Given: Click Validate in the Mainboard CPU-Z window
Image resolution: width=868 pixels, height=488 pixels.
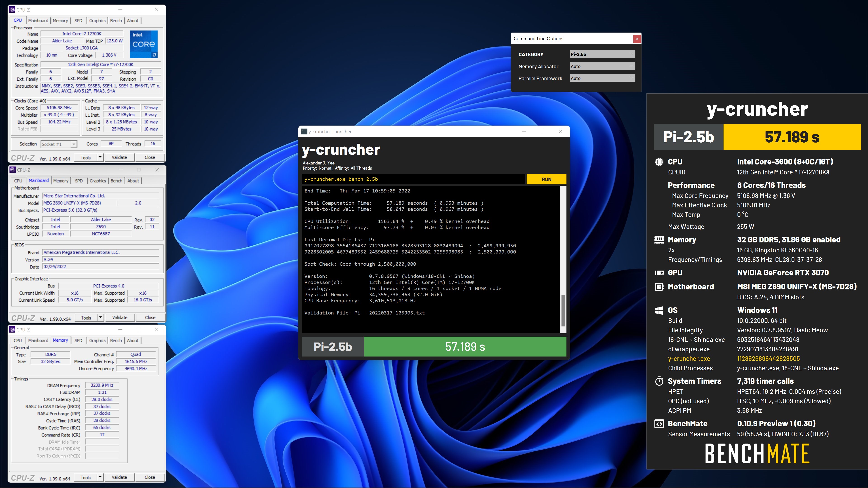Looking at the screenshot, I should (x=120, y=317).
